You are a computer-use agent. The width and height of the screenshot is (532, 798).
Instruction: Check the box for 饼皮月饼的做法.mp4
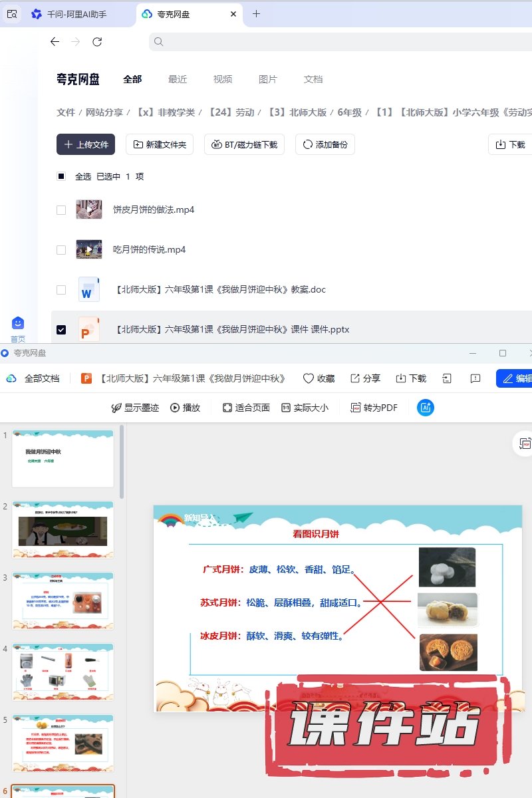coord(61,210)
